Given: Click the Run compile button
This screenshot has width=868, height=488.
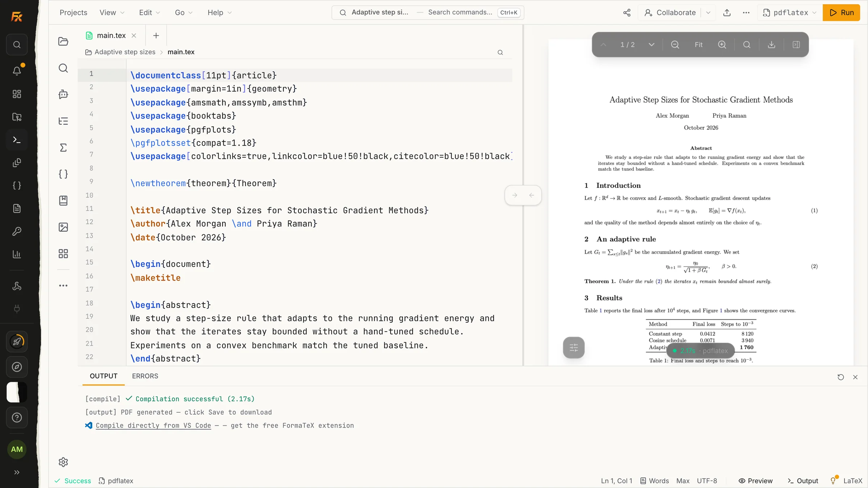Looking at the screenshot, I should 841,13.
